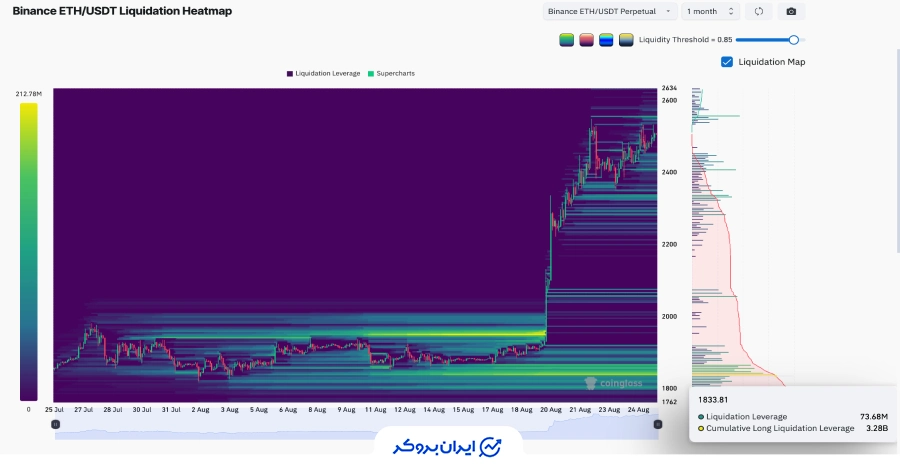Click the 14 Aug date axis label

pos(434,410)
